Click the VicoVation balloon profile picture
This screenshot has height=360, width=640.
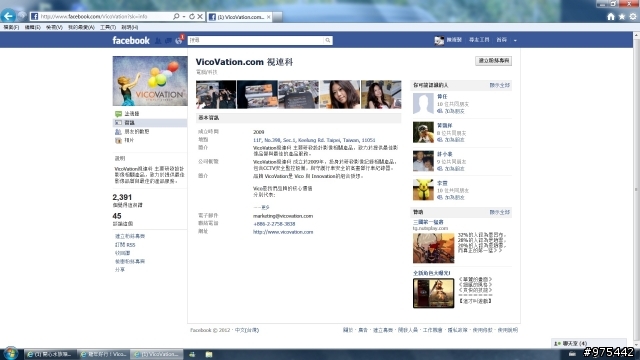coord(150,81)
